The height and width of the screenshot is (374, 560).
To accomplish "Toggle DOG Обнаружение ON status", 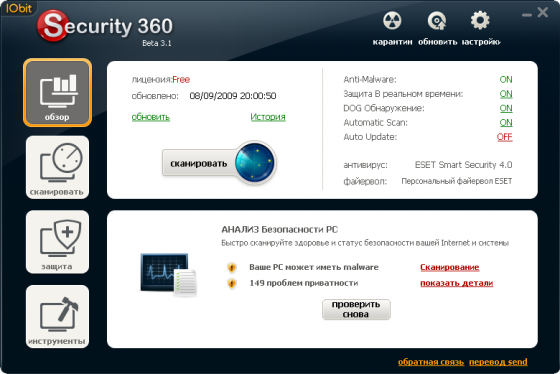I will [x=506, y=108].
